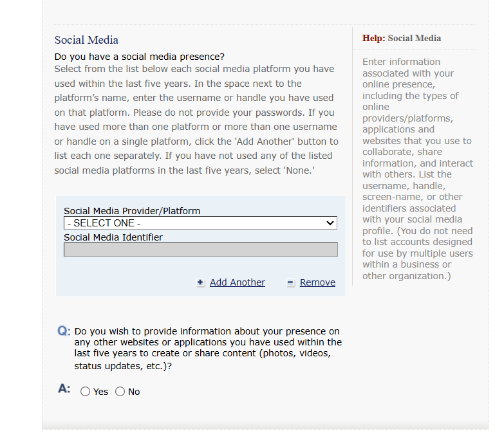Click the question text about other websites
The width and height of the screenshot is (504, 438).
208,349
